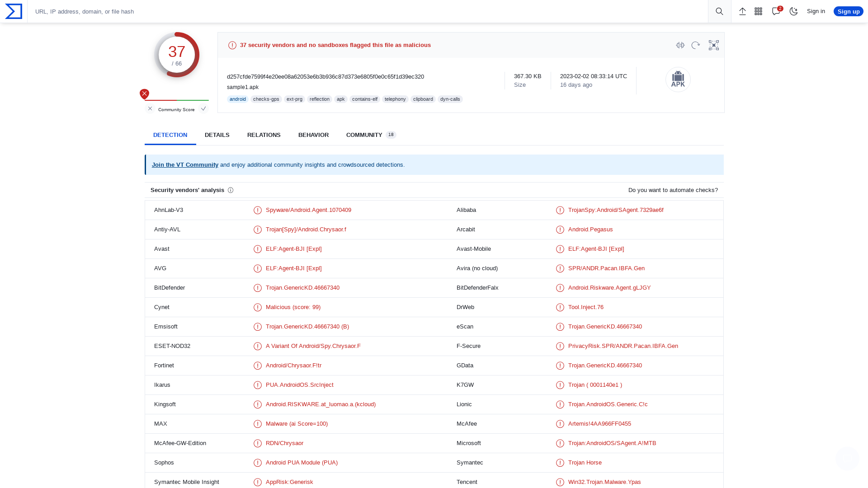Click the search magnifier icon
The image size is (868, 488).
coord(719,11)
